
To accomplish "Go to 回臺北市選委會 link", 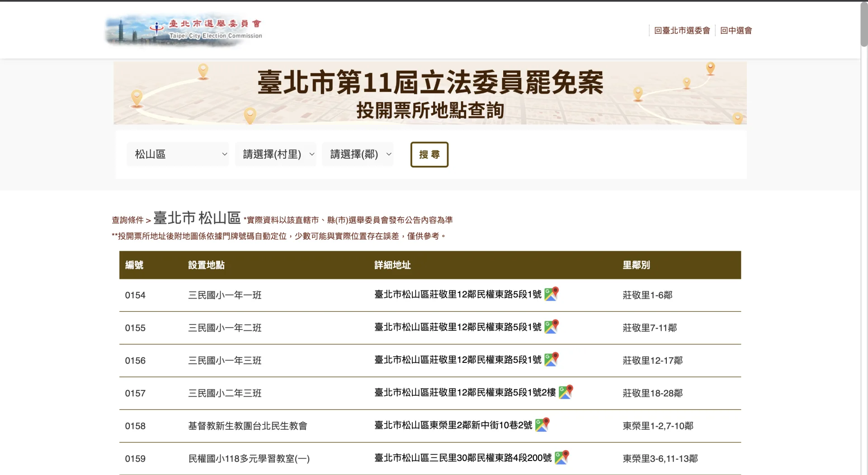I will point(682,30).
